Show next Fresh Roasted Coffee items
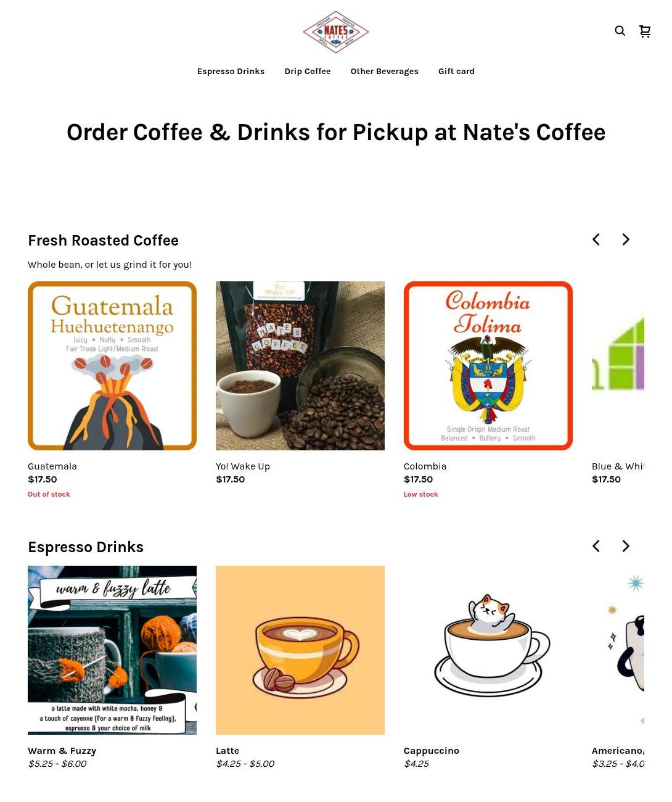 click(x=626, y=239)
